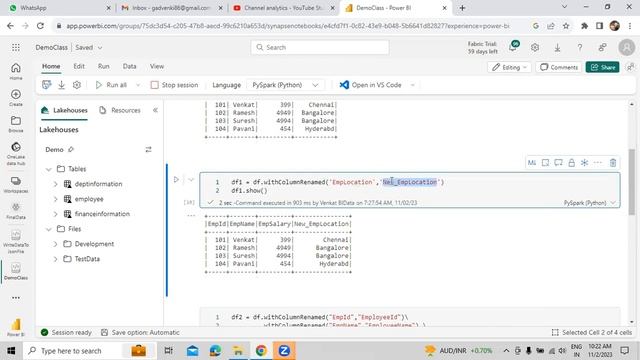Expand the Development folder

coord(56,244)
